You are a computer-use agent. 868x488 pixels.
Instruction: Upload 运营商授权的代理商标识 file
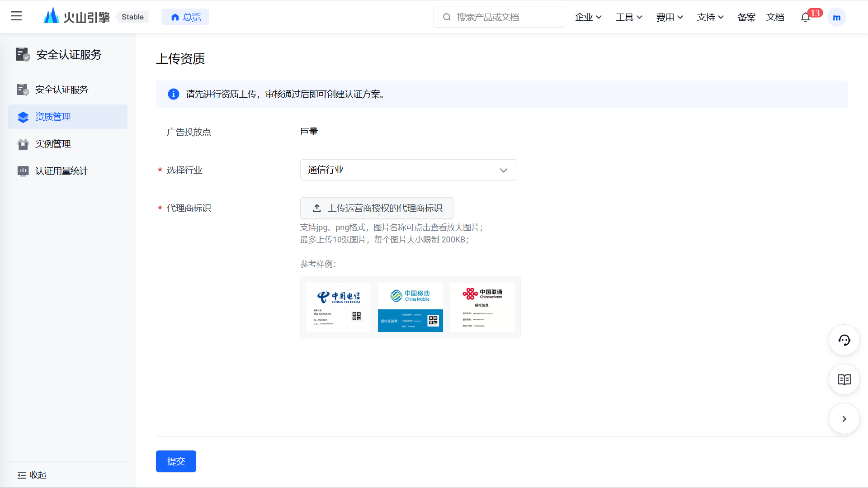point(377,208)
